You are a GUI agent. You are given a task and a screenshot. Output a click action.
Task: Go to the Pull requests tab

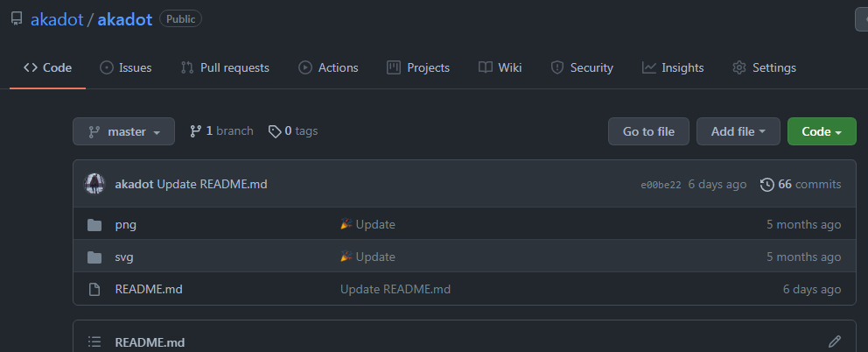click(225, 67)
